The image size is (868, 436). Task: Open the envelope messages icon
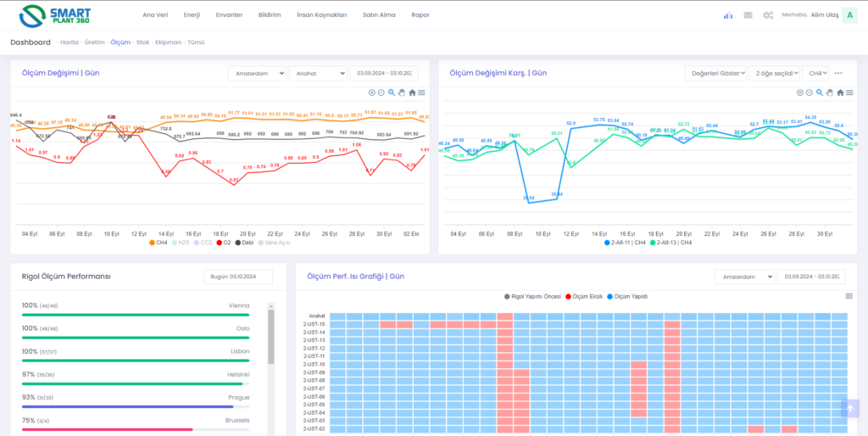[x=748, y=15]
